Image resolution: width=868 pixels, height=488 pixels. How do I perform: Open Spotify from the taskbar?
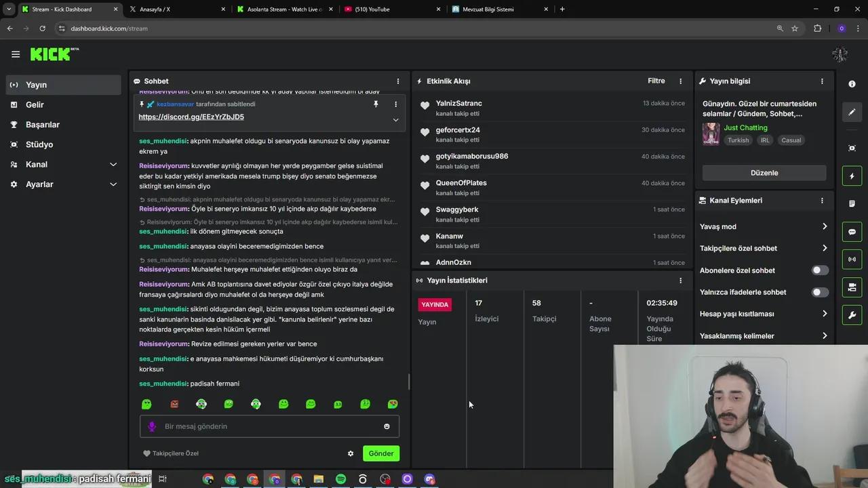(x=340, y=479)
